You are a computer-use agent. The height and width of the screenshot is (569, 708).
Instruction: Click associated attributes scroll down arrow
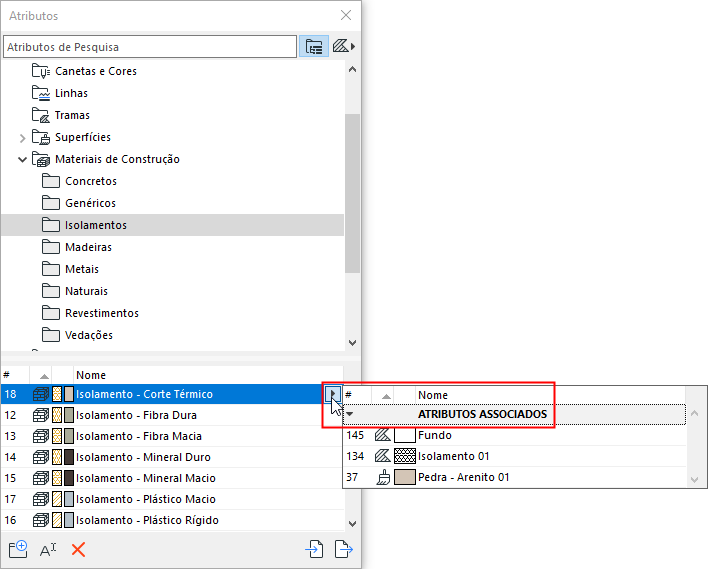coord(694,480)
